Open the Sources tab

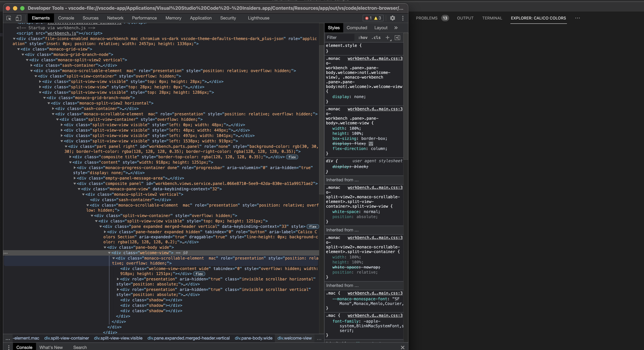[x=91, y=18]
